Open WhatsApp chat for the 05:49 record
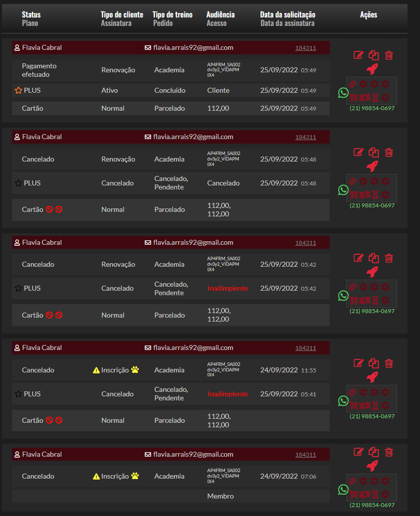This screenshot has height=516, width=420. (x=343, y=93)
